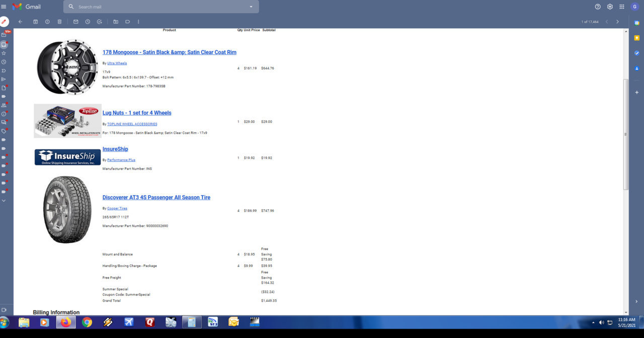The width and height of the screenshot is (644, 338).
Task: Go back to the inbox list
Action: pos(20,22)
